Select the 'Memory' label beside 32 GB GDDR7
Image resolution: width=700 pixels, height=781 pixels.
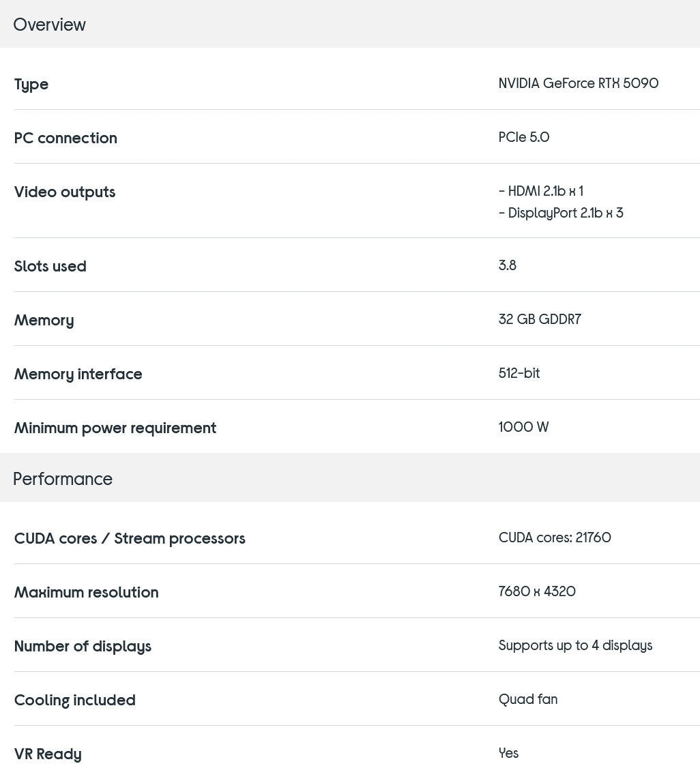44,321
